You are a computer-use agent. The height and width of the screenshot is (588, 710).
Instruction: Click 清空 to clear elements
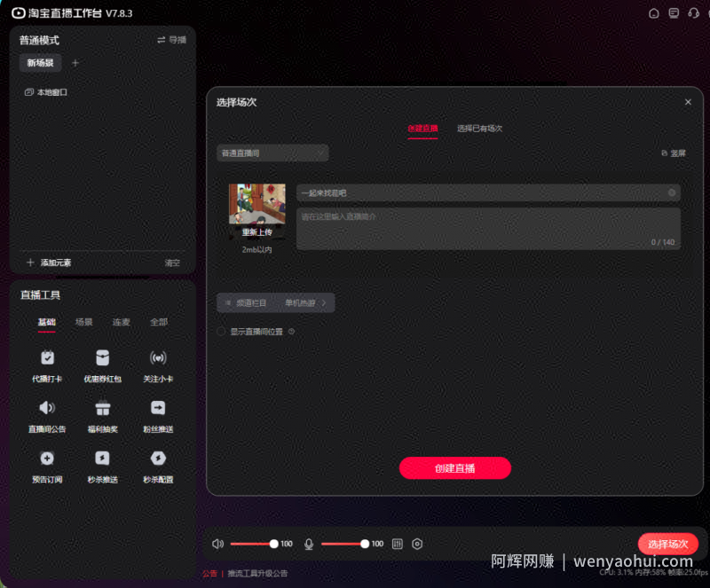point(172,263)
